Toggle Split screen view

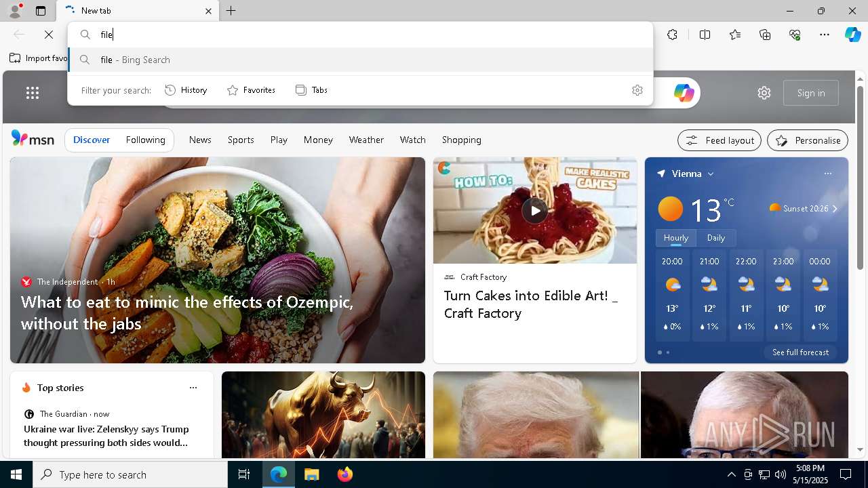[x=705, y=35]
